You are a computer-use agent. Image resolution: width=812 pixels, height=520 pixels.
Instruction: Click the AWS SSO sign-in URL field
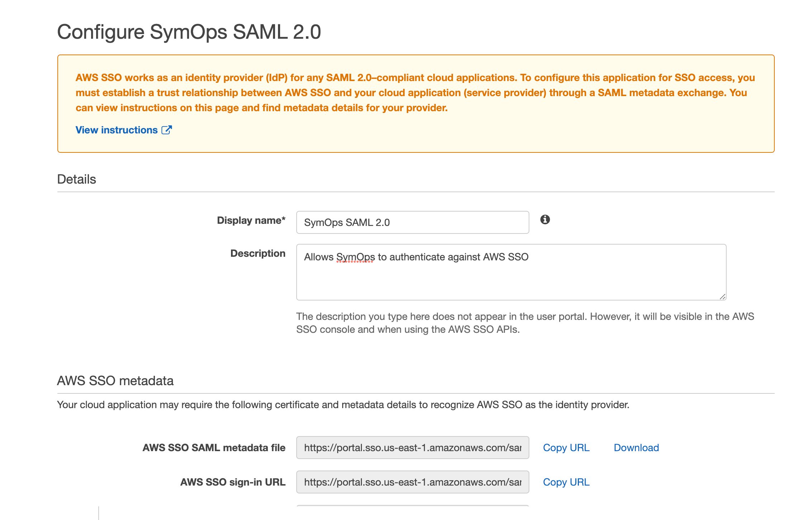412,482
